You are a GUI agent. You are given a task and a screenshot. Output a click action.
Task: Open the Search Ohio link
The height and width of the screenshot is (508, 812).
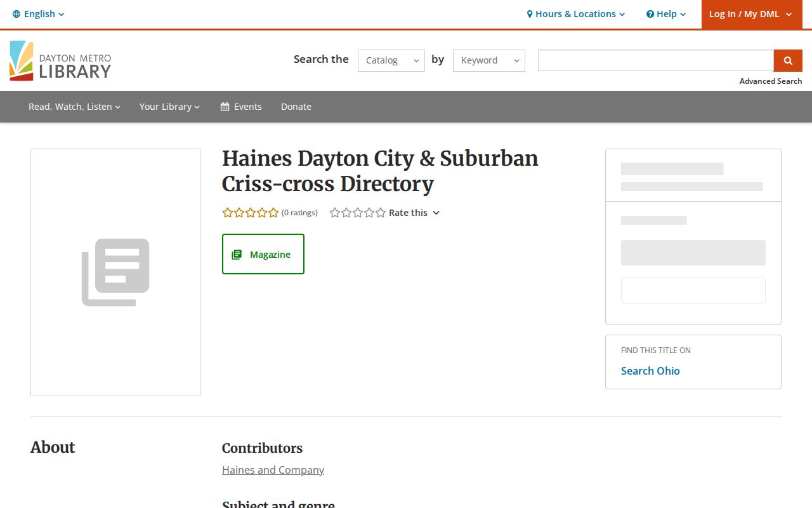click(x=650, y=371)
